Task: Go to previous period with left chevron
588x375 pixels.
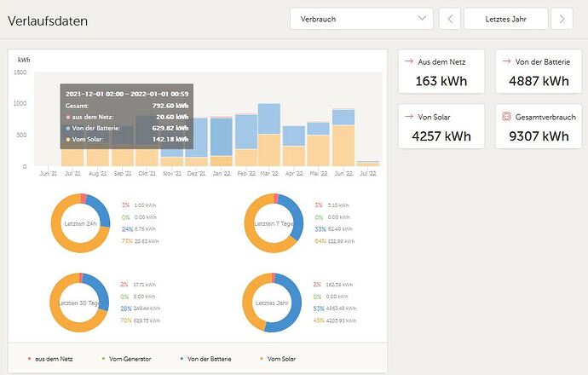Action: coord(450,19)
